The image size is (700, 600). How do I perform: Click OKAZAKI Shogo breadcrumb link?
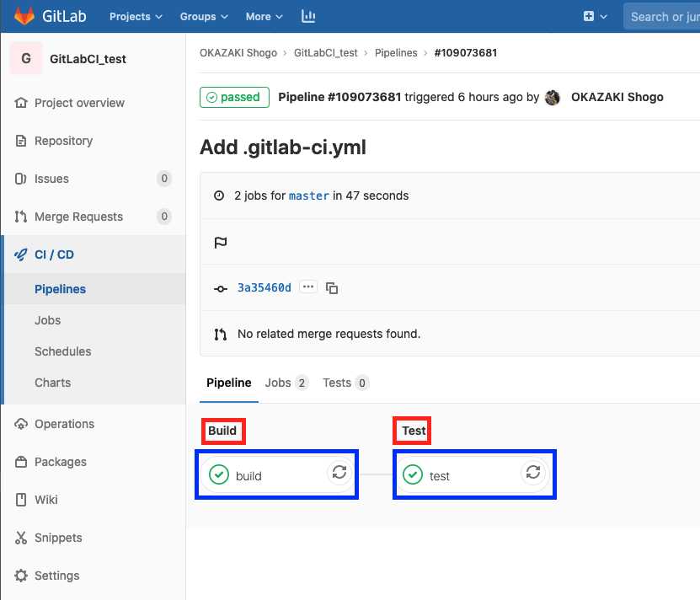238,53
